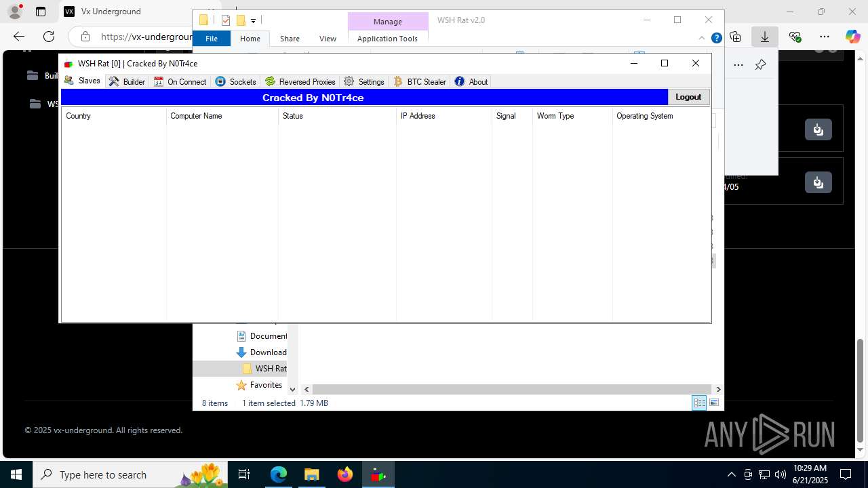
Task: Click the IP Address column header
Action: click(x=444, y=116)
